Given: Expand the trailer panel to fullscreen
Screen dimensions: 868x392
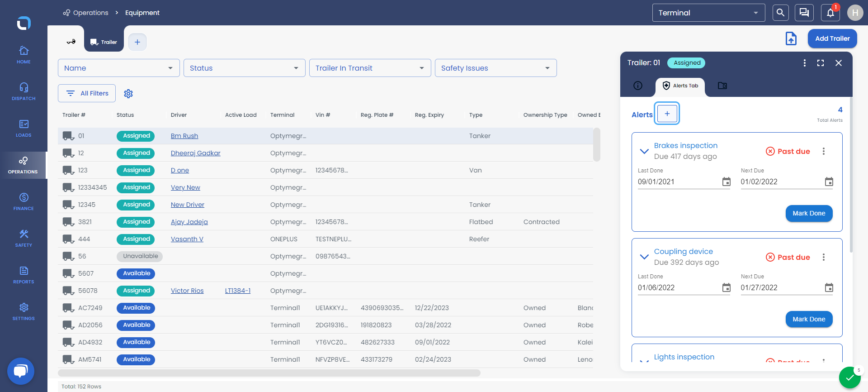Looking at the screenshot, I should 821,63.
